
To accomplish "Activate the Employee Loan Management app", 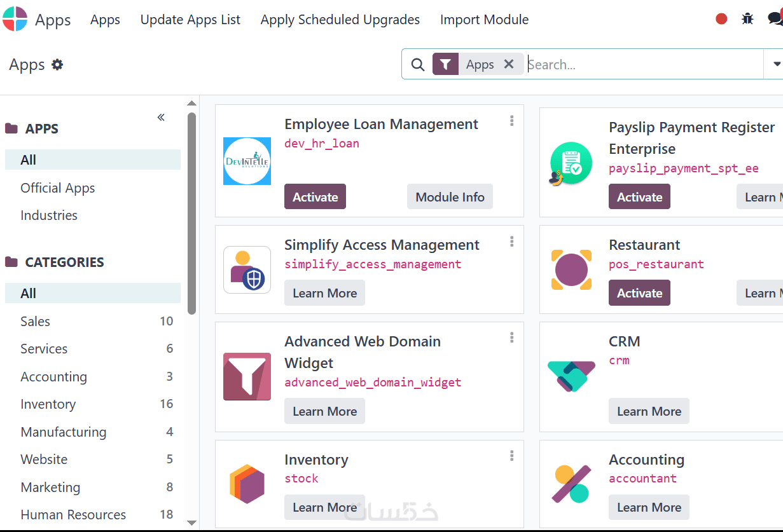I will (x=315, y=197).
